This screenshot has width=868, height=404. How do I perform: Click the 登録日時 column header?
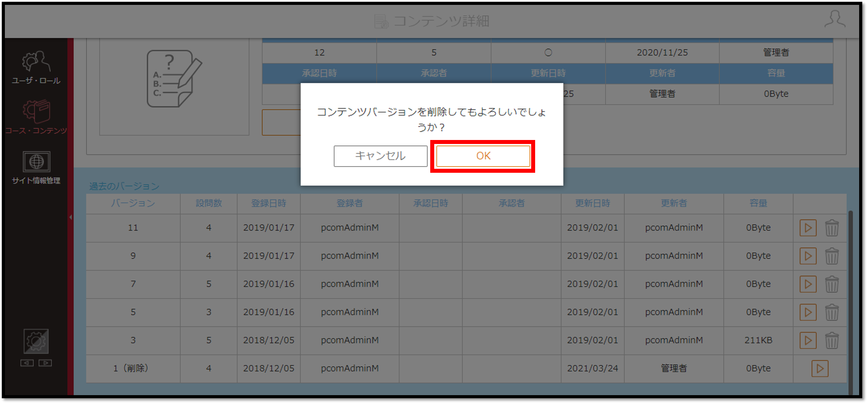tap(269, 203)
